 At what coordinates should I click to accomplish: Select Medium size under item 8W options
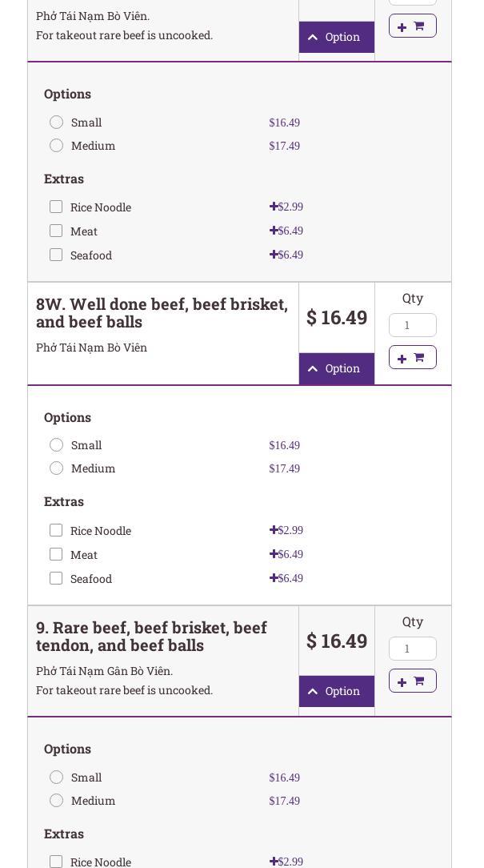click(x=56, y=468)
